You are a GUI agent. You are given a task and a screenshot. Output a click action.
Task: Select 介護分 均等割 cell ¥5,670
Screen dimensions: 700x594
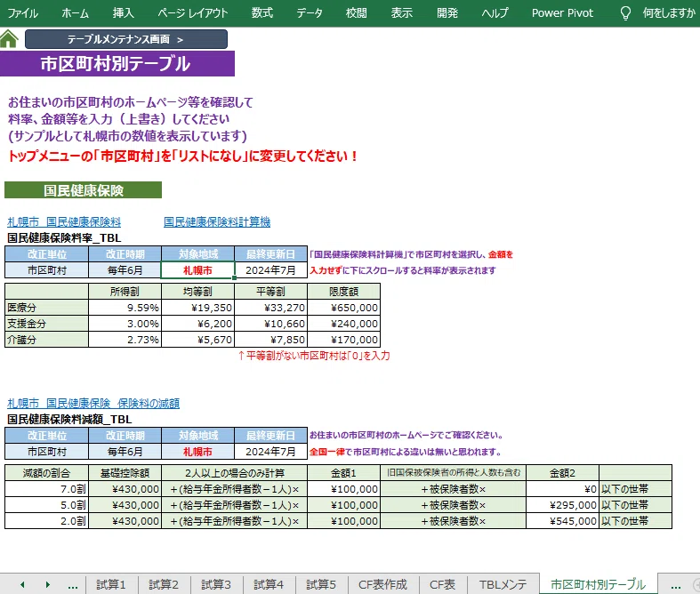[197, 340]
